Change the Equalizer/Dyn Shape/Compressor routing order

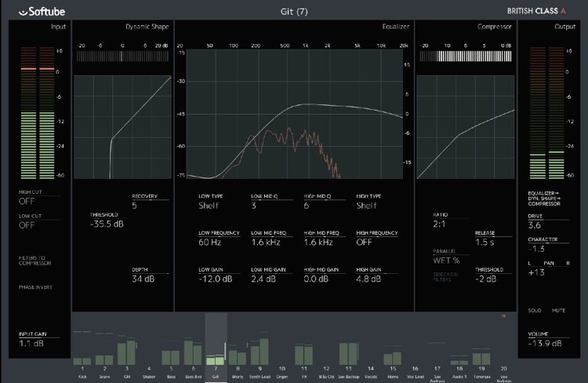pyautogui.click(x=544, y=199)
